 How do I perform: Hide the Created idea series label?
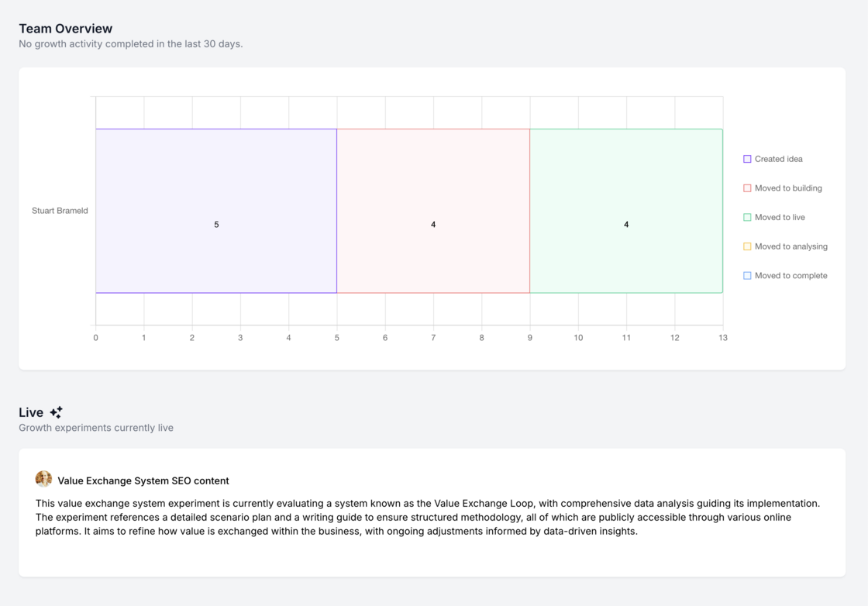click(x=778, y=159)
